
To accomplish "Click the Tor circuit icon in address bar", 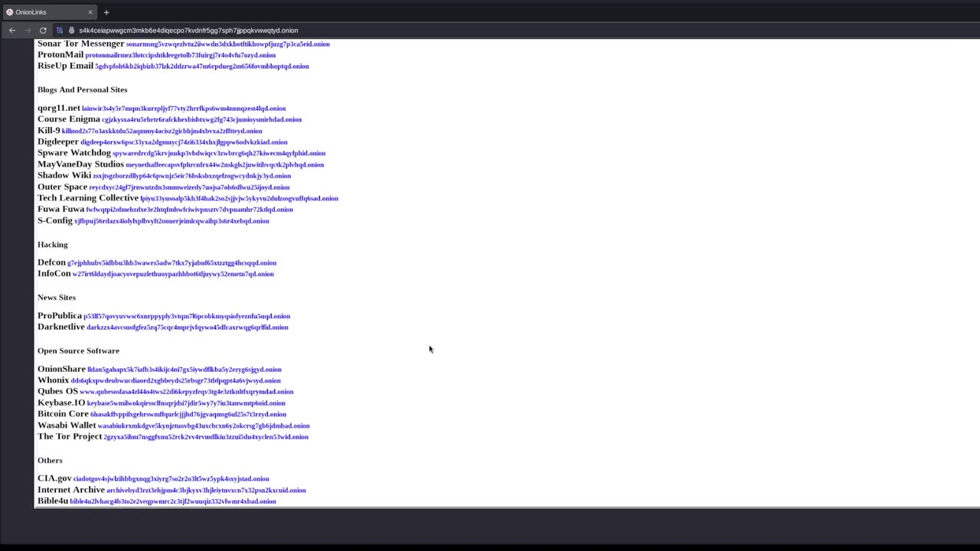I will pyautogui.click(x=60, y=31).
